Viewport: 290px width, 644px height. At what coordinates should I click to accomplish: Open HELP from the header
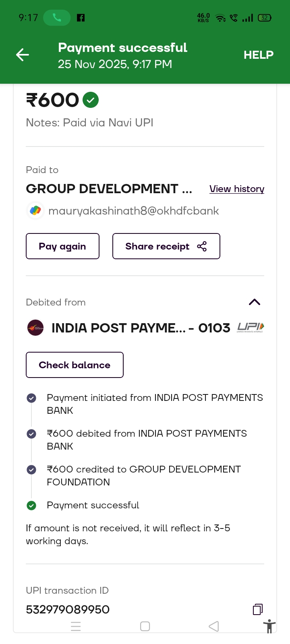point(259,55)
